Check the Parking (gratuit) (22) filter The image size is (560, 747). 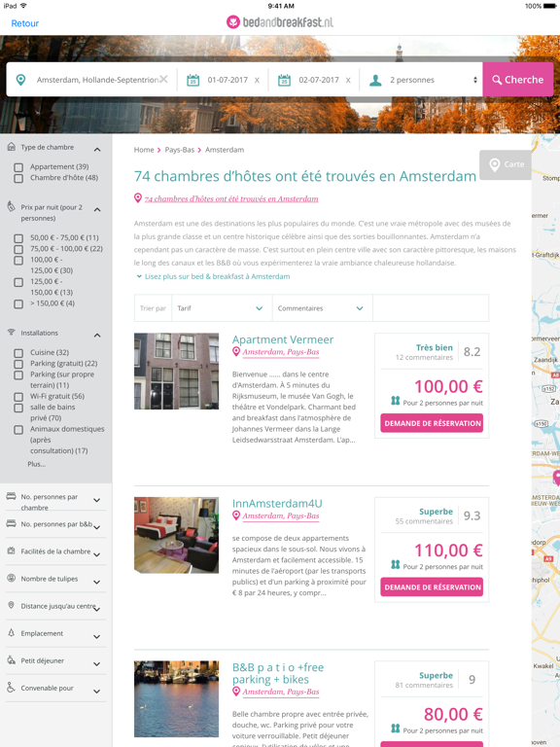[x=18, y=364]
